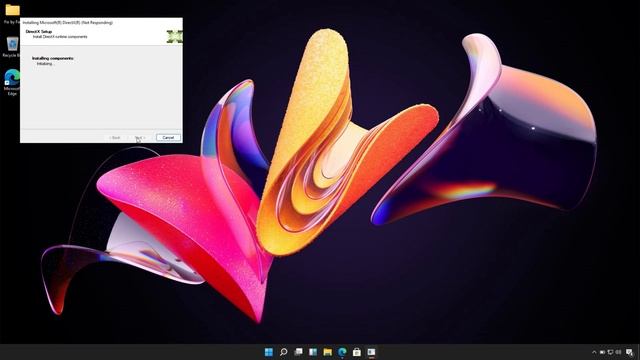
Task: Click the battery/power tray icon
Action: point(602,352)
